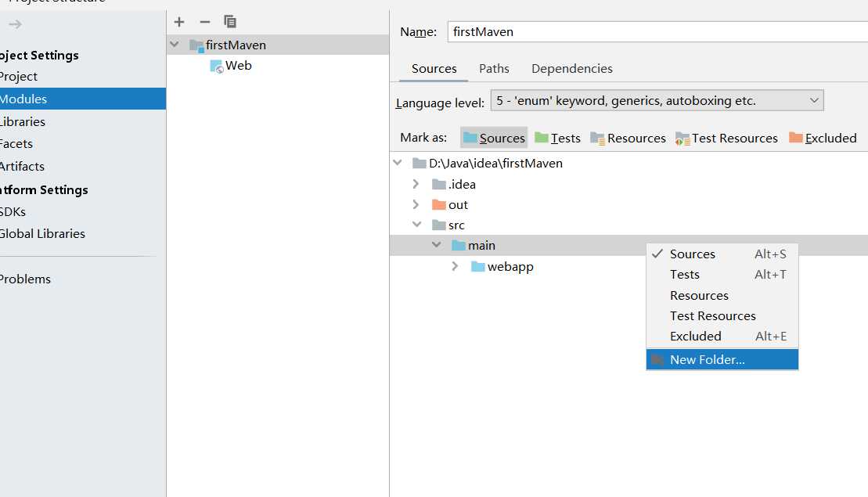Screen dimensions: 868x497
Task: Collapse the firstMaven module node
Action: 175,45
